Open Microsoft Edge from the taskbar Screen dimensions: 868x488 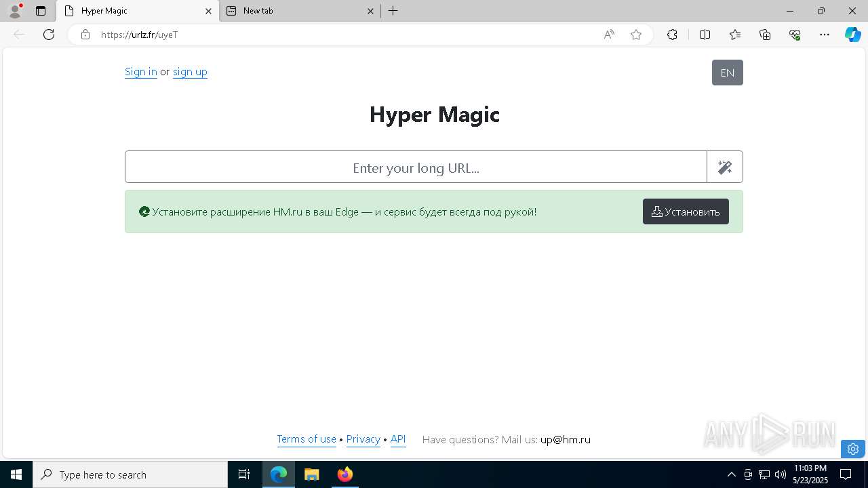[x=279, y=474]
